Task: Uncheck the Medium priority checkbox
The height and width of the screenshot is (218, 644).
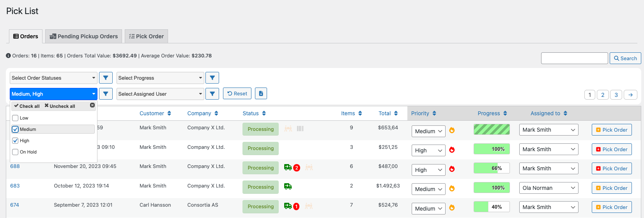Action: coord(15,129)
